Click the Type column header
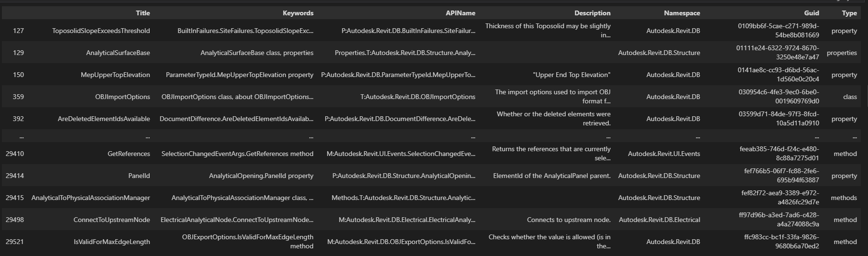This screenshot has height=256, width=868. (x=849, y=13)
